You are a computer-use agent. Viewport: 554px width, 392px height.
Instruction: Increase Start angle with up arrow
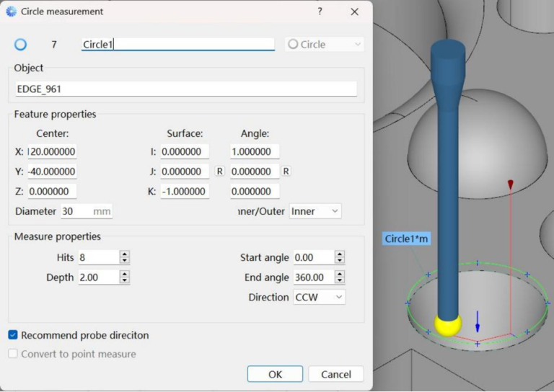(340, 254)
